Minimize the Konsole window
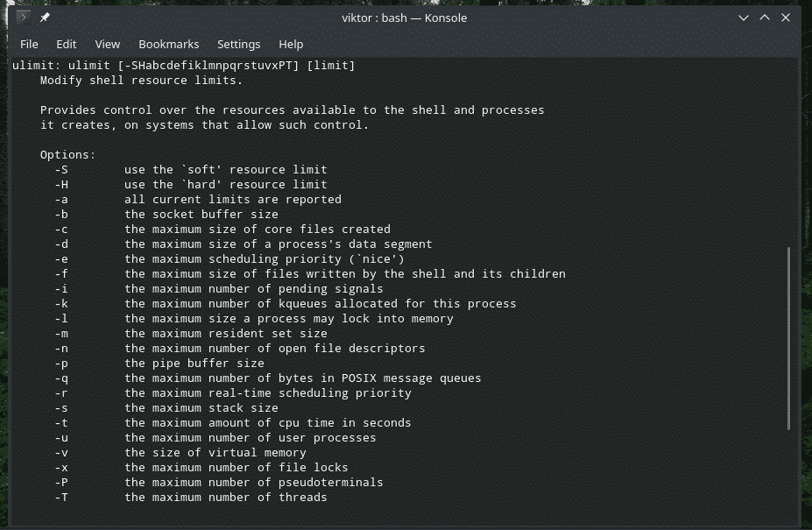This screenshot has height=530, width=812. 743,18
